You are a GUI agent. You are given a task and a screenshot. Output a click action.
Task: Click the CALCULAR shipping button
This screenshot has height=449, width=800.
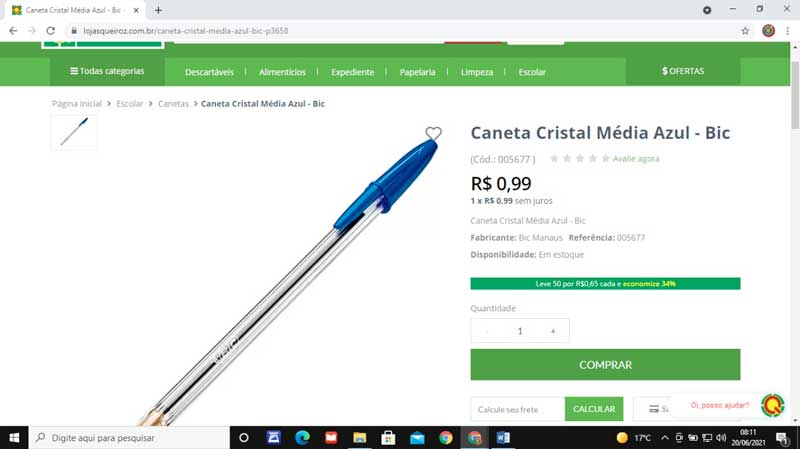(x=594, y=409)
